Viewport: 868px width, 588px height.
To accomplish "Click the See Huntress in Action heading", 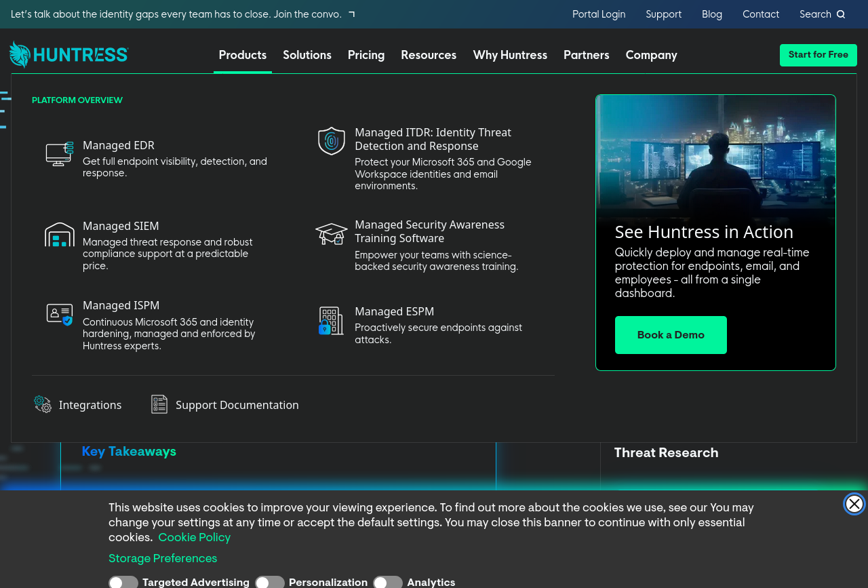I will (704, 232).
